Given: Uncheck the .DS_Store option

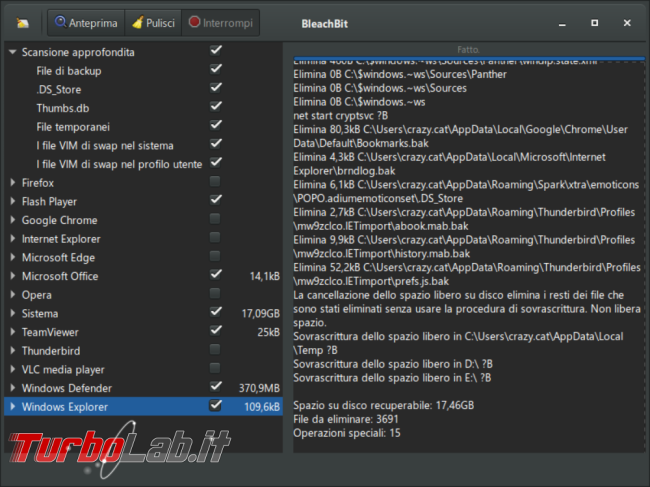Looking at the screenshot, I should click(x=215, y=88).
